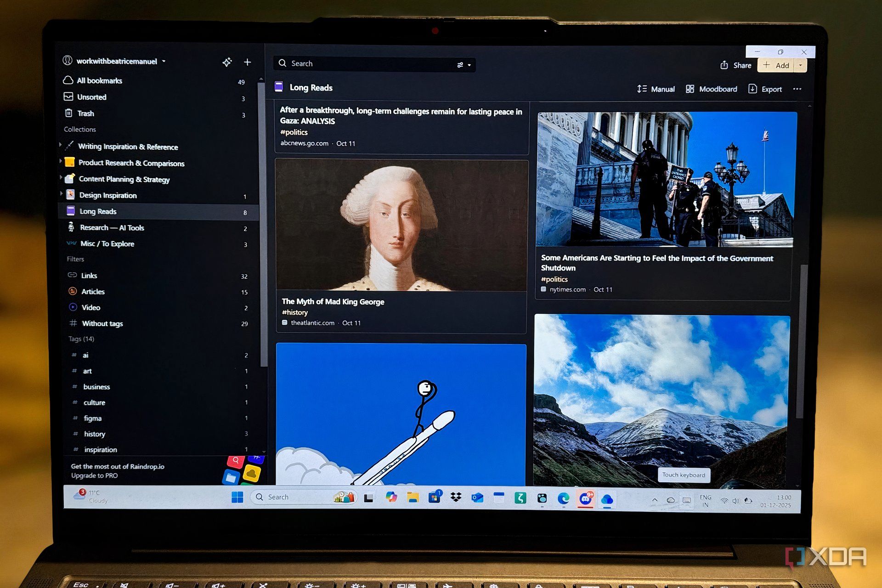
Task: Select the Unsorted bookmarks icon
Action: (x=68, y=97)
